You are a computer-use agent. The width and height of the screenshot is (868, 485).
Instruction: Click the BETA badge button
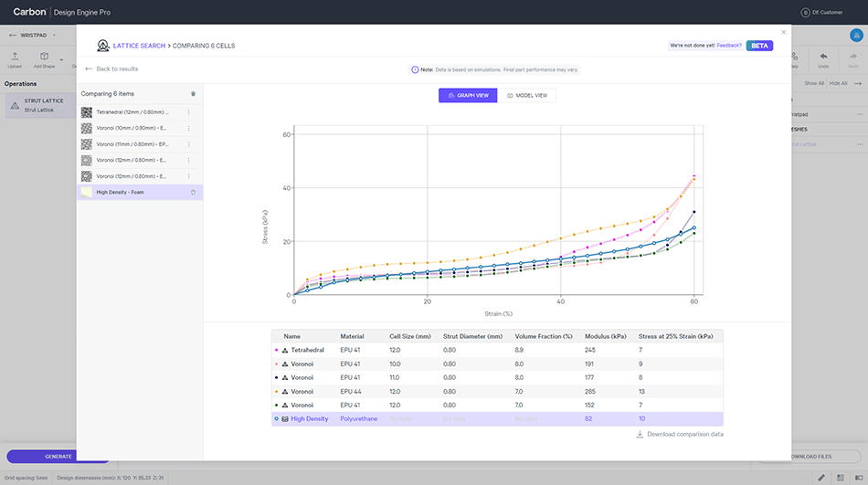(x=759, y=46)
